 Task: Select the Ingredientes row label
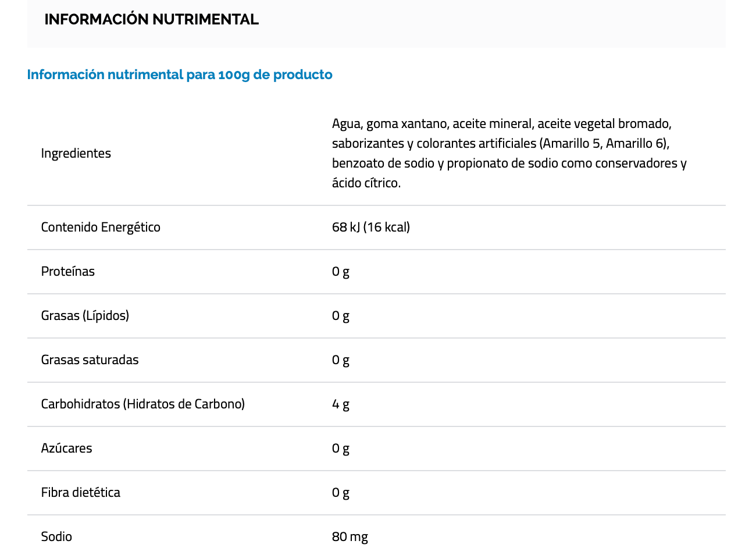tap(76, 154)
